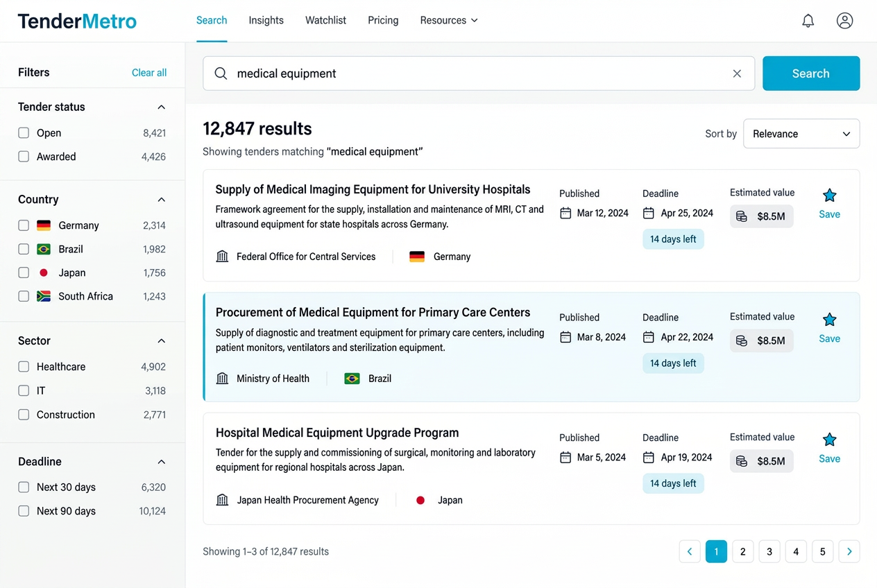Click Japan flag in third tender card
Viewport: 877px width, 588px height.
[x=420, y=500]
